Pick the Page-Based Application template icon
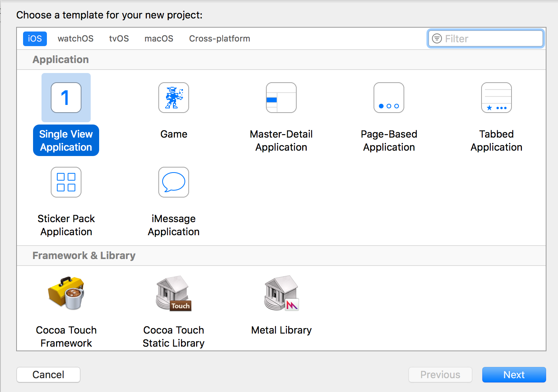 click(389, 98)
